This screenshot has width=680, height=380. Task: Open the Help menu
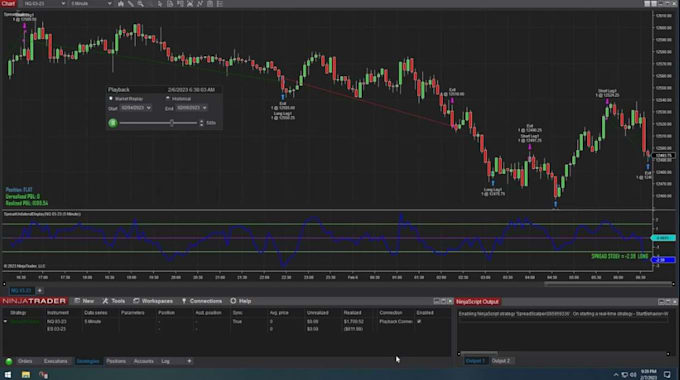point(241,301)
